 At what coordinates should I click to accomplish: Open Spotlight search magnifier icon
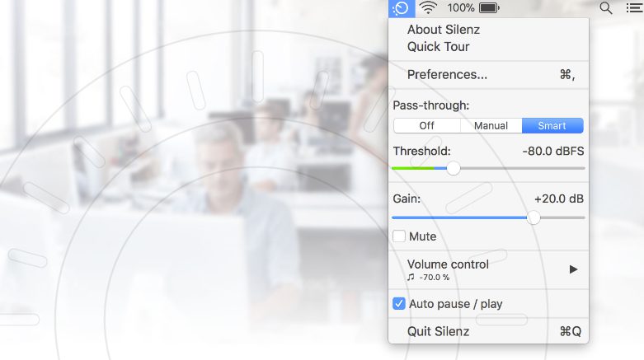point(606,8)
